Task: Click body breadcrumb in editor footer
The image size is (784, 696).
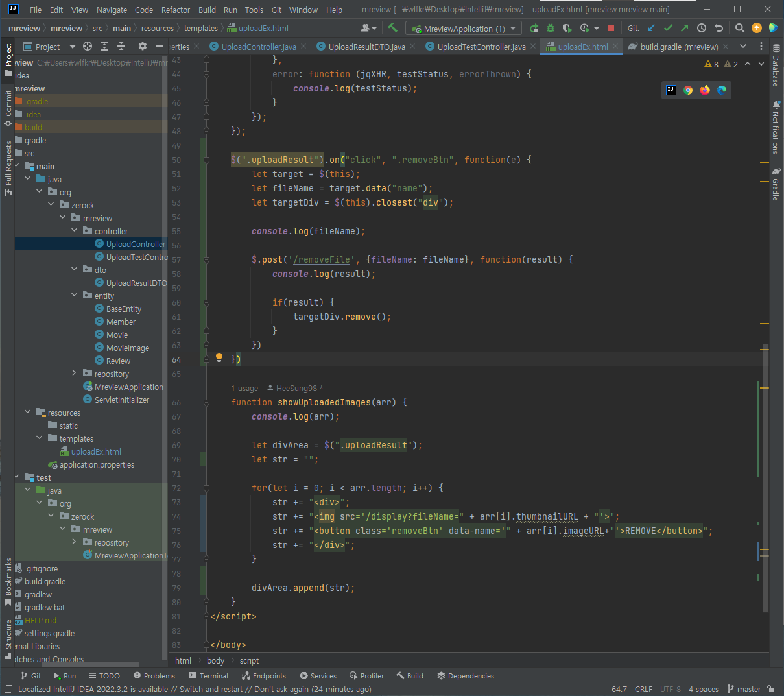Action: click(215, 660)
